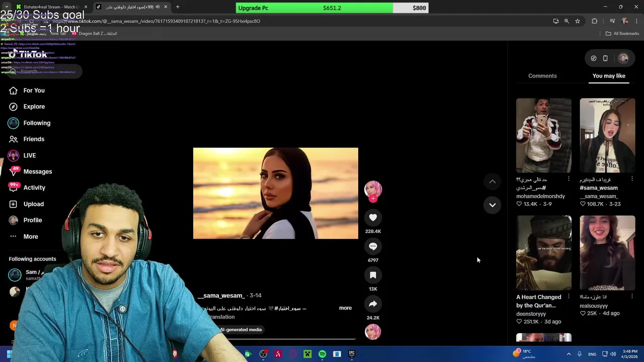Screen dimensions: 644x362
Task: Open a new browser tab
Action: click(178, 7)
